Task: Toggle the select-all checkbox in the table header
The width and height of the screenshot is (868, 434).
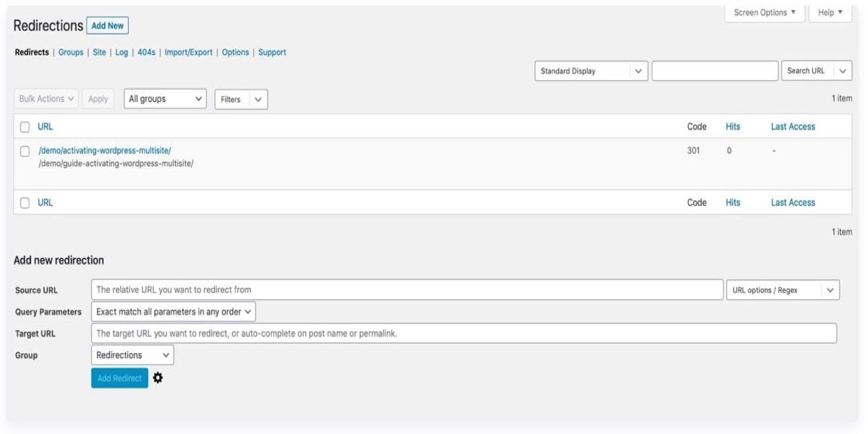Action: coord(25,127)
